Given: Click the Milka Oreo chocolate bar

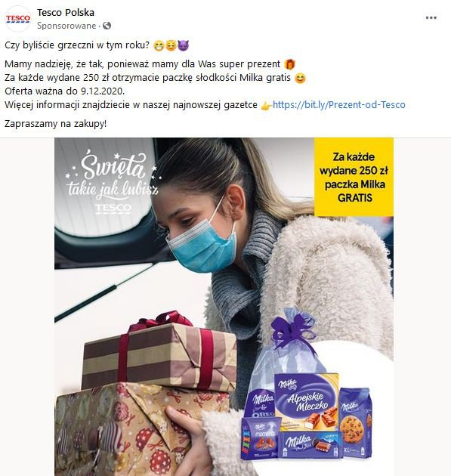Looking at the screenshot, I should click(x=310, y=444).
